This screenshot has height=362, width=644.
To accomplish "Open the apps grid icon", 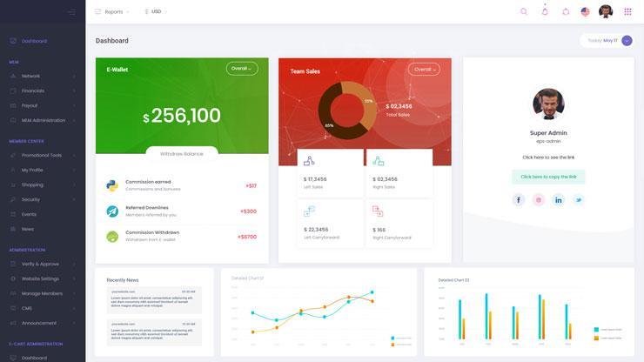I will pyautogui.click(x=627, y=11).
